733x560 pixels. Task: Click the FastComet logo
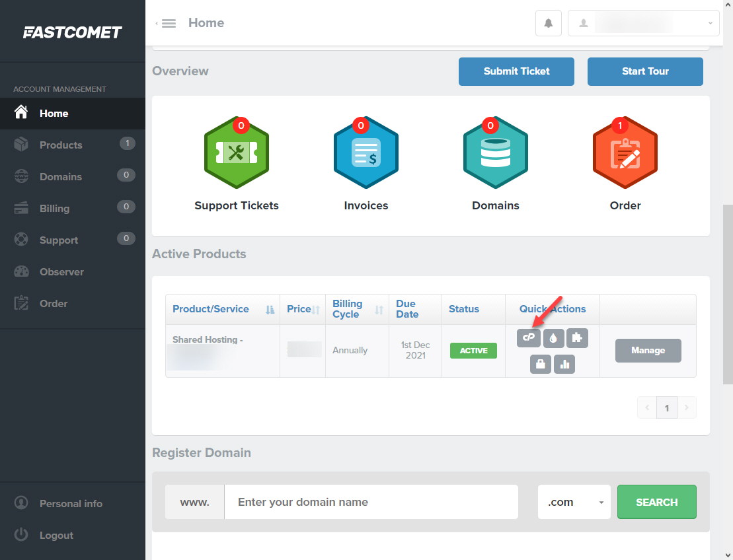click(x=73, y=32)
